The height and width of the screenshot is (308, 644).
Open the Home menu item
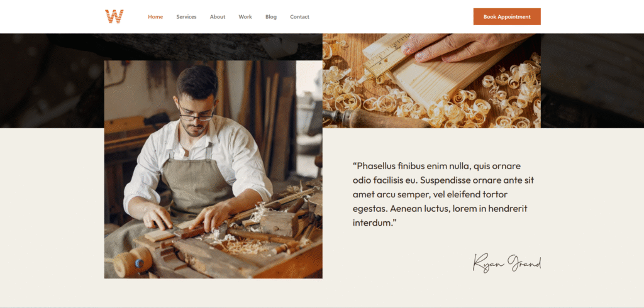[155, 17]
